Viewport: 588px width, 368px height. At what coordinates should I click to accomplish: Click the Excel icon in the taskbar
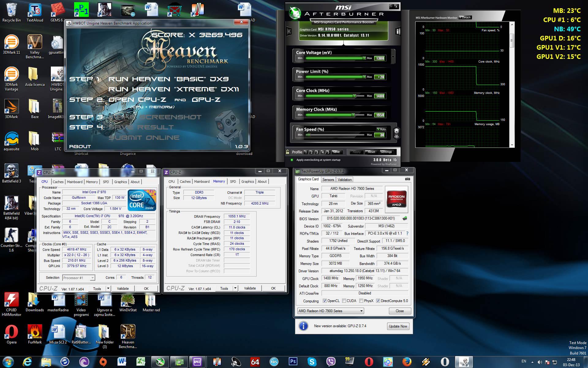click(141, 362)
